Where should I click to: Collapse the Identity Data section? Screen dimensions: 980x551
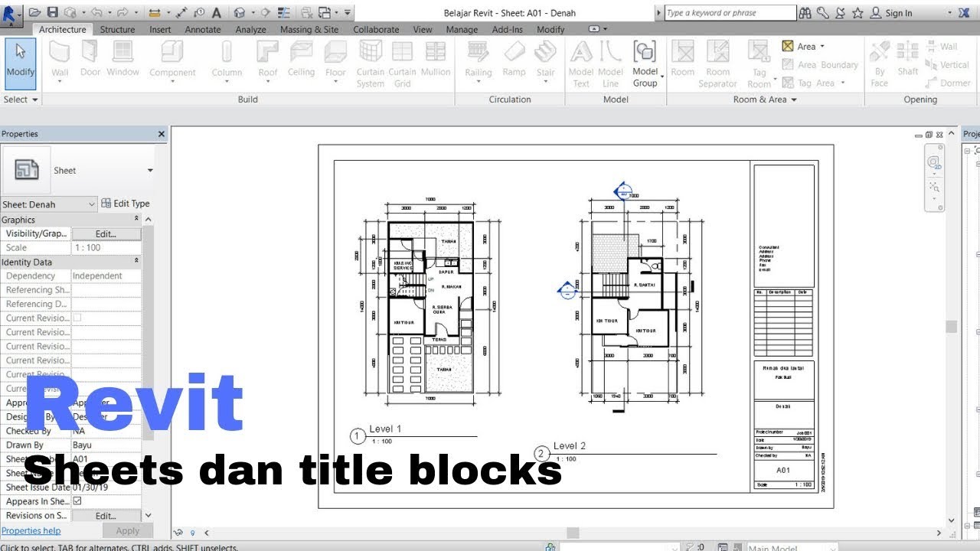coord(137,262)
